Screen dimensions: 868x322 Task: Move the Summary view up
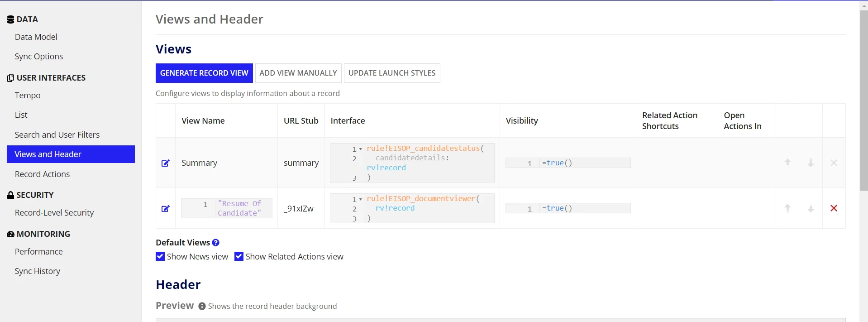click(787, 163)
